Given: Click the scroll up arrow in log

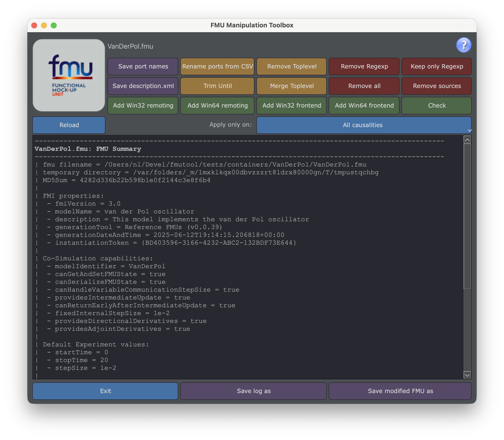Looking at the screenshot, I should (x=467, y=140).
